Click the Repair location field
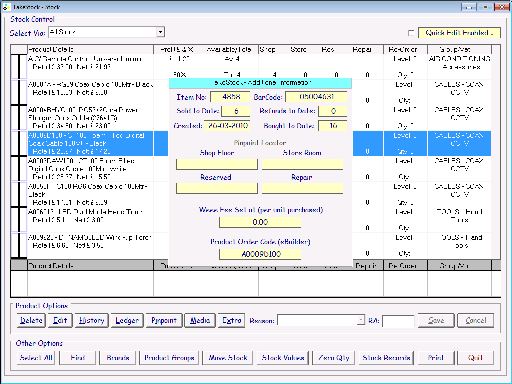The image size is (512, 384). click(x=302, y=188)
